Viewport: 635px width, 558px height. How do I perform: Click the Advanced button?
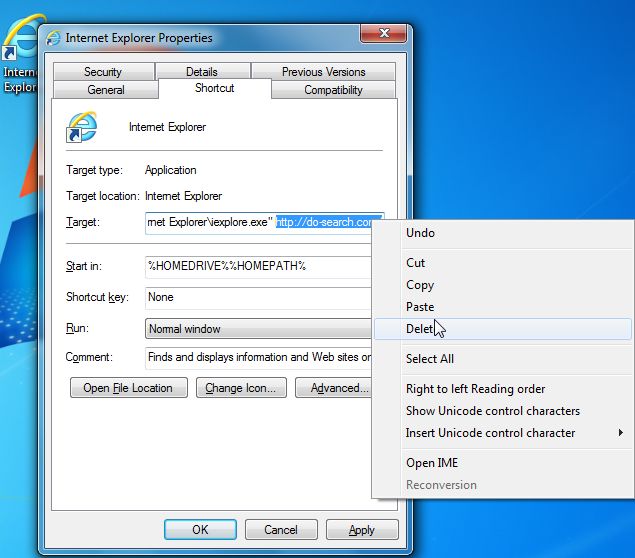click(334, 388)
